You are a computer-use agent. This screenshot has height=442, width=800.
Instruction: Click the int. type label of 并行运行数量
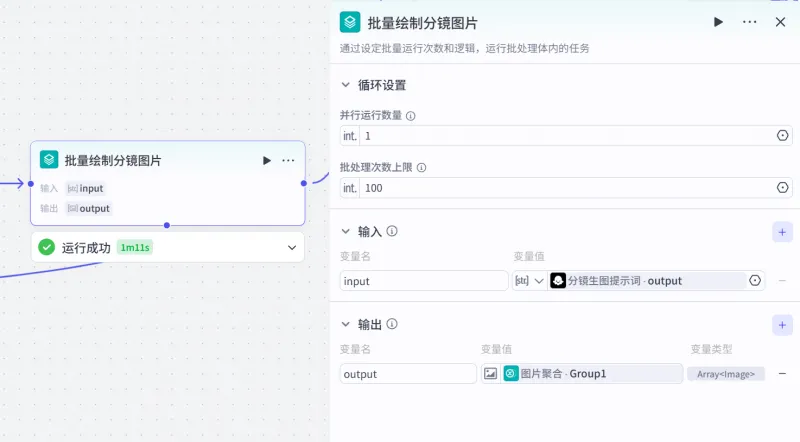349,136
